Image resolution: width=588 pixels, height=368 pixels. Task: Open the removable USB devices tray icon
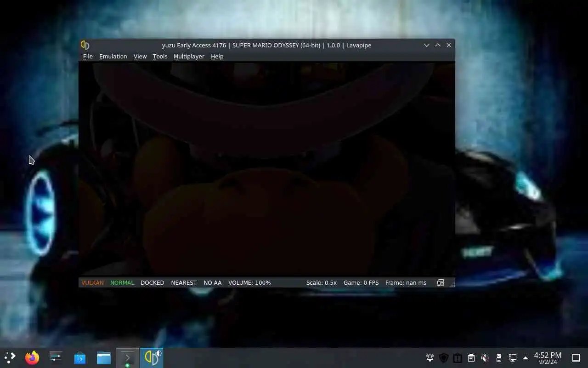(x=499, y=358)
